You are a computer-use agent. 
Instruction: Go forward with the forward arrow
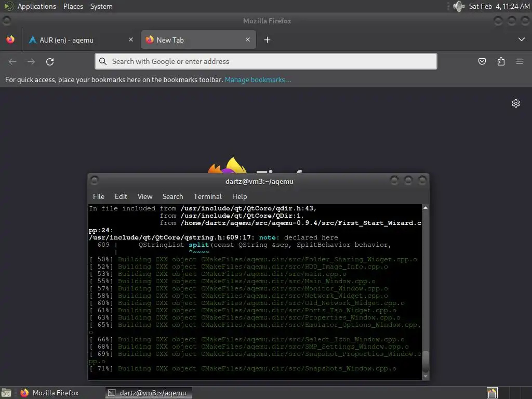point(31,61)
